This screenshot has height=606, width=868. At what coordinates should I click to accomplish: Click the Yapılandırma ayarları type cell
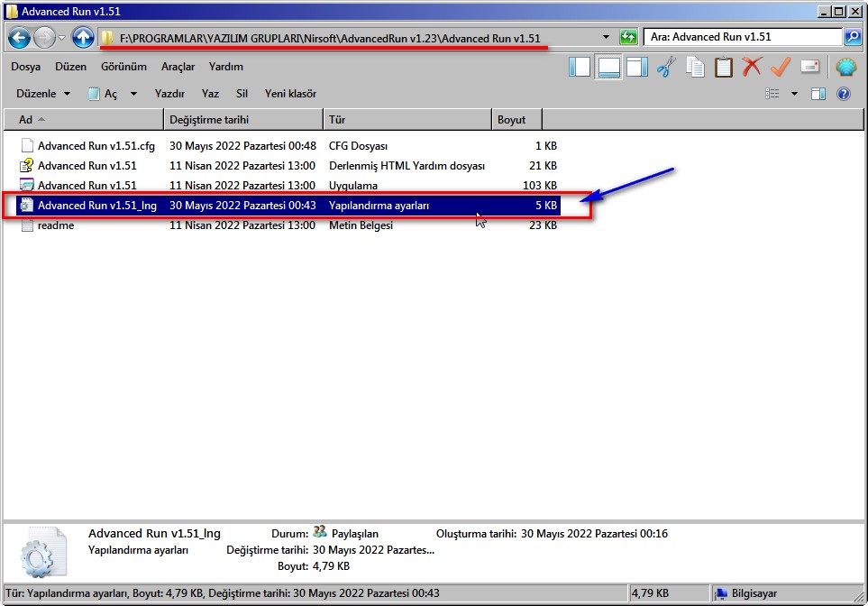379,206
